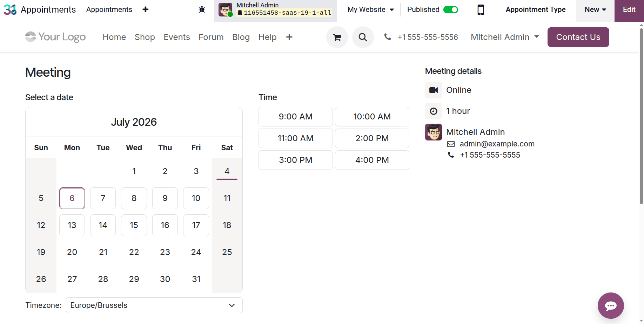
Task: Click the Contact Us button
Action: coord(578,37)
